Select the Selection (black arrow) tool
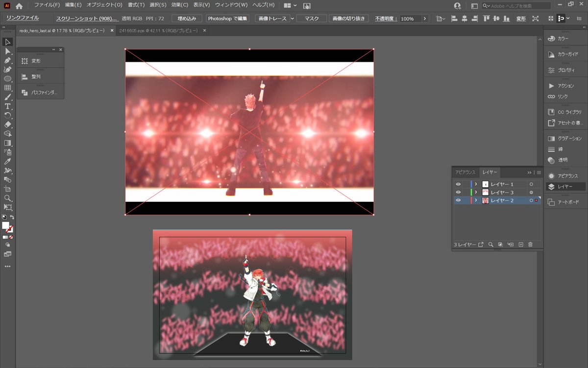 tap(8, 42)
